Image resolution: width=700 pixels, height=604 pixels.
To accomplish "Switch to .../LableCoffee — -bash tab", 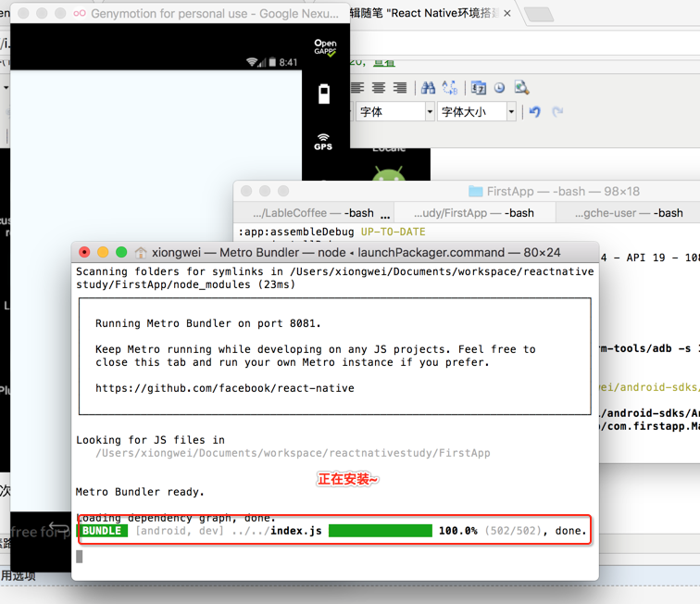I will 313,213.
